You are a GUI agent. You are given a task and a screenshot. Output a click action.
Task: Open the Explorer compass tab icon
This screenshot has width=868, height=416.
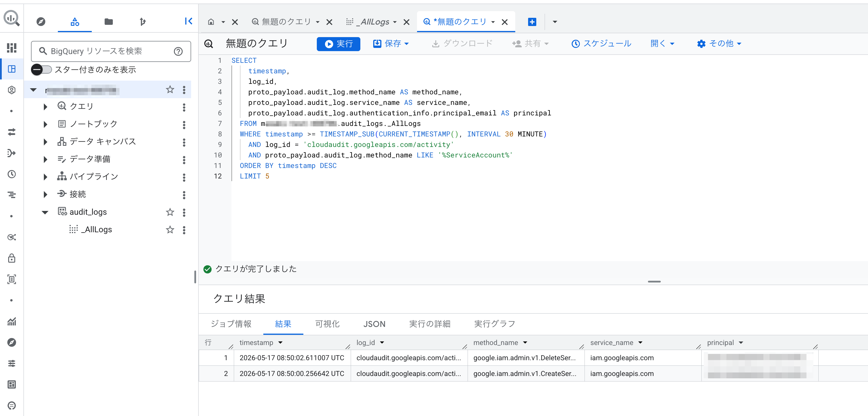[41, 22]
